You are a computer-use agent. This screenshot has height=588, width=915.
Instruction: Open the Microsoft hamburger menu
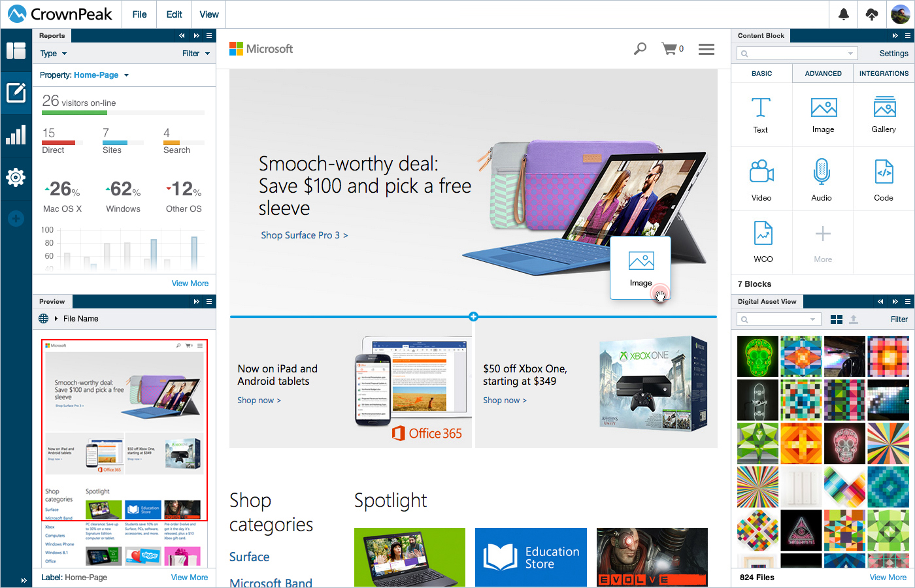click(x=707, y=49)
